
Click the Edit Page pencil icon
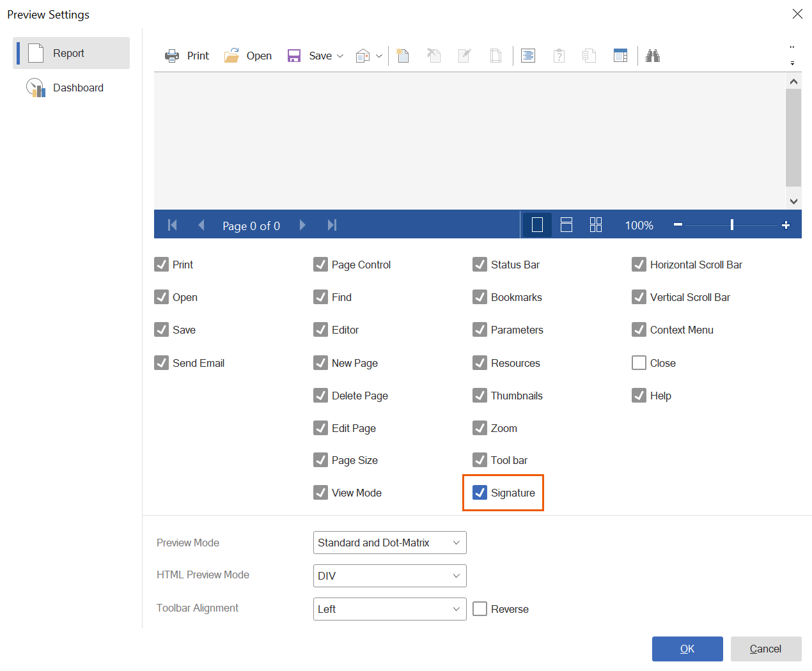pyautogui.click(x=465, y=56)
